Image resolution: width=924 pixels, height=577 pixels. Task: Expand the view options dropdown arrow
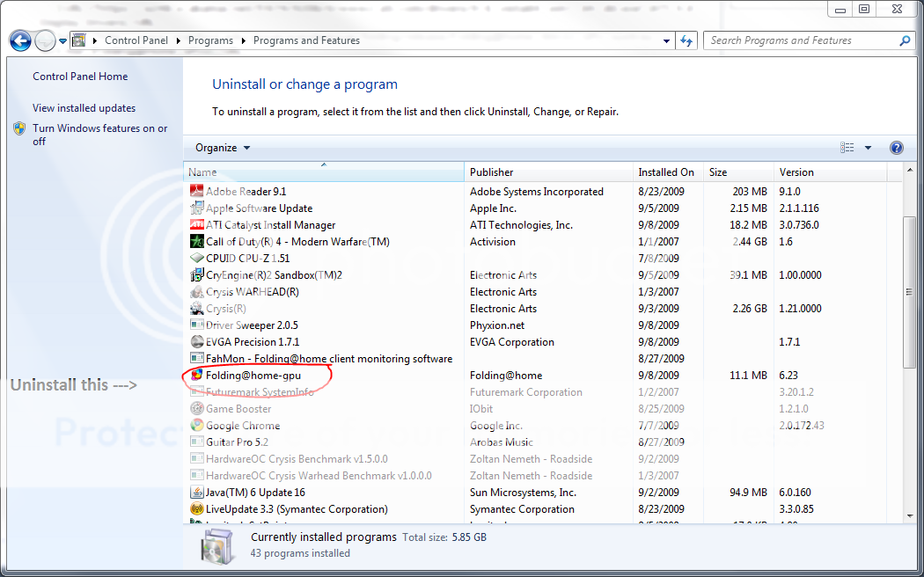[x=868, y=148]
